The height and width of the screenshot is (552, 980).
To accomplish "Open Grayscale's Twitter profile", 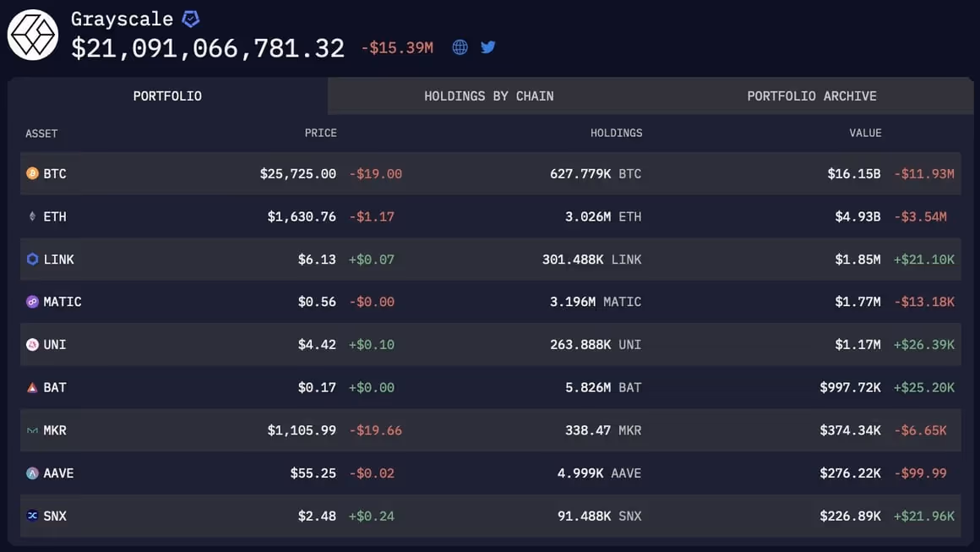I will tap(487, 46).
